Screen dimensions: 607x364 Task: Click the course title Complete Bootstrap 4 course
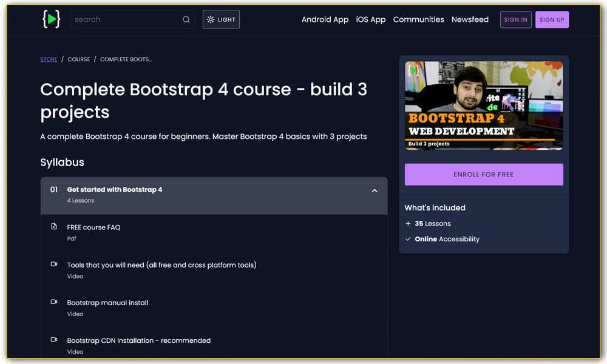tap(203, 101)
